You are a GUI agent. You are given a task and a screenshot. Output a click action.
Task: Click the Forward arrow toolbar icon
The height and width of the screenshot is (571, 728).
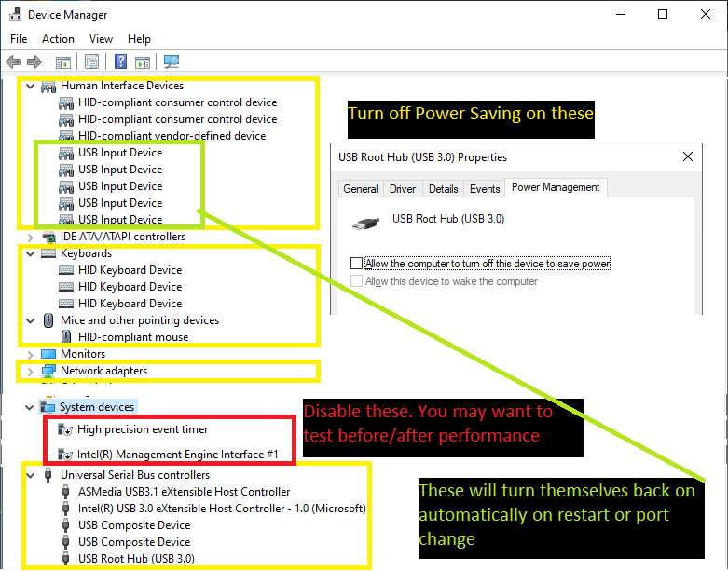[x=34, y=62]
